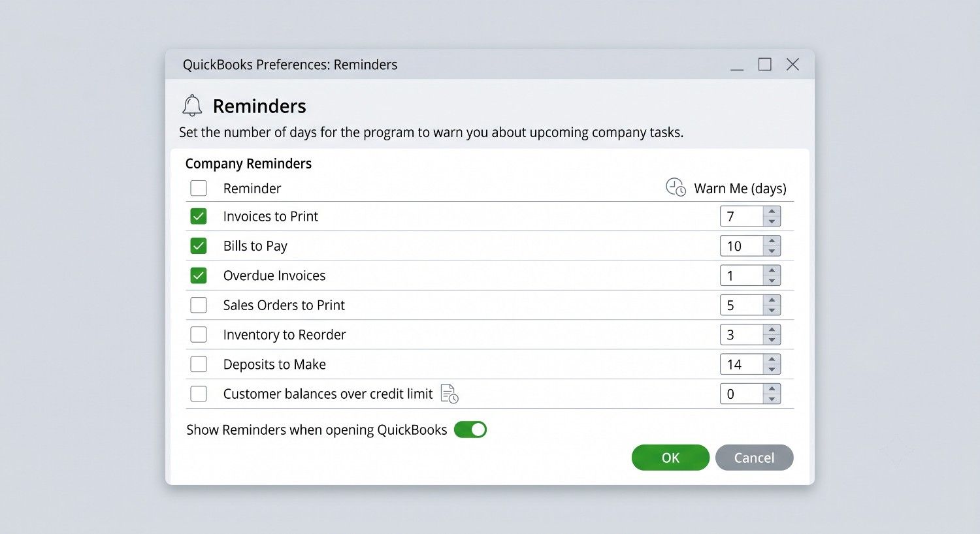Check the Sales Orders to Print checkbox
980x534 pixels.
[x=199, y=305]
